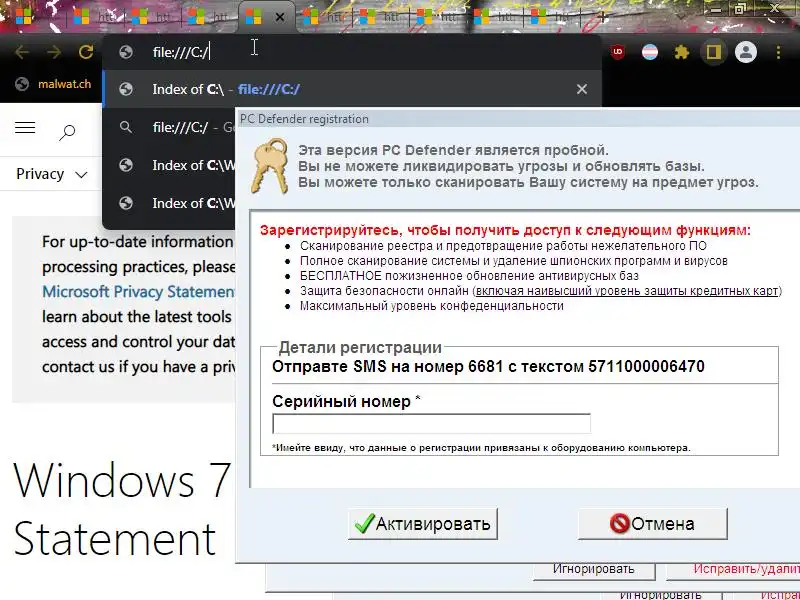Open the hamburger menu on the webpage
800x600 pixels.
(25, 128)
